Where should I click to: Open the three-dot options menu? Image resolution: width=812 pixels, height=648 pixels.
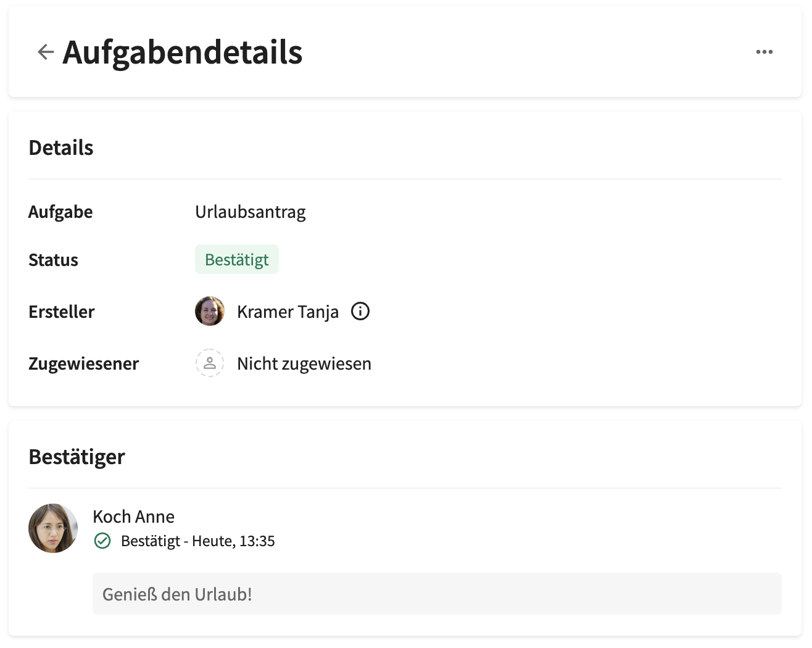click(764, 52)
